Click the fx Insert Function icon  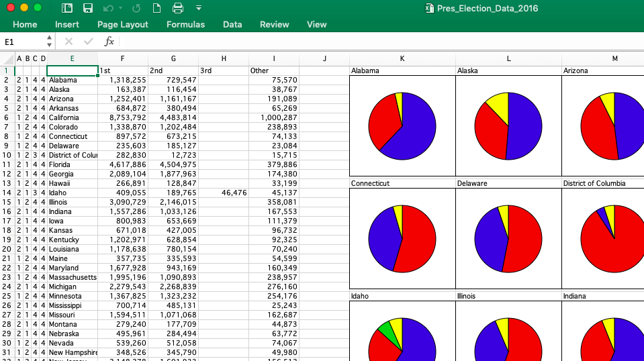[x=109, y=42]
